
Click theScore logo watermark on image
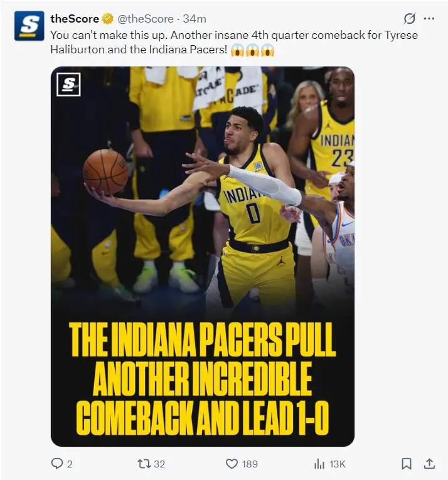(68, 85)
